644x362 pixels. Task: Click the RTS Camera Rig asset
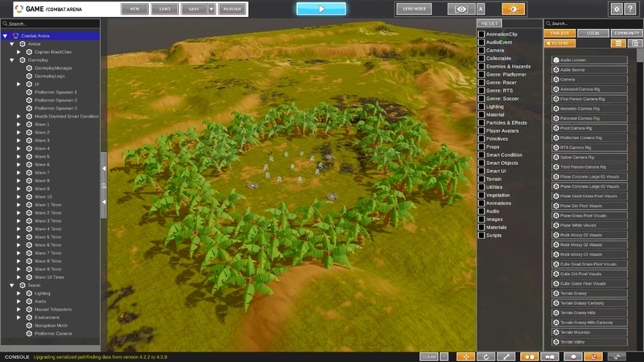click(589, 147)
